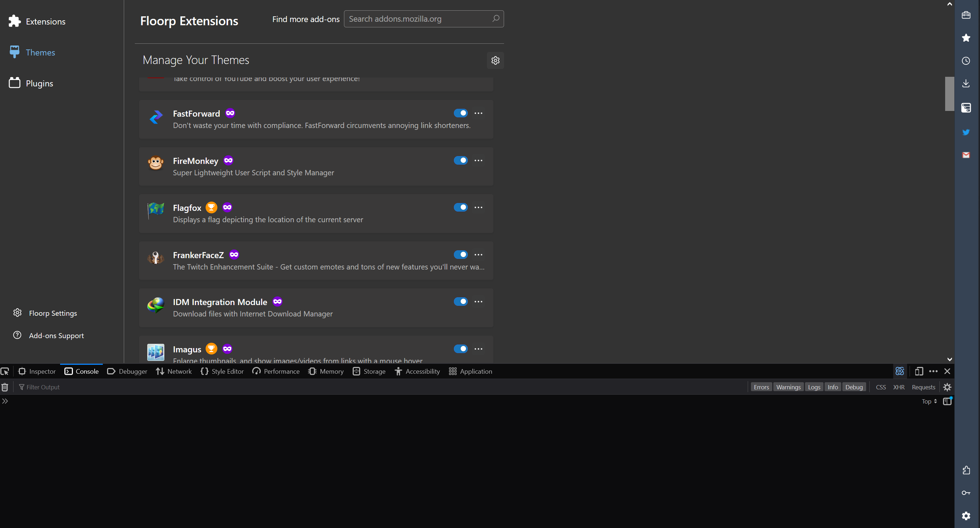The height and width of the screenshot is (528, 980).
Task: Clear the console output with trash icon
Action: tap(5, 387)
